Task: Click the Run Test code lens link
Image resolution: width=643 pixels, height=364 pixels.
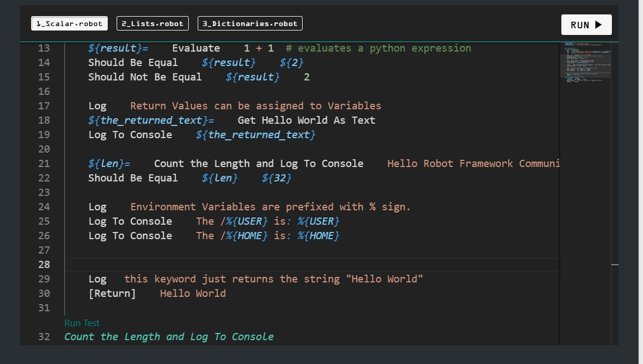Action: [82, 323]
